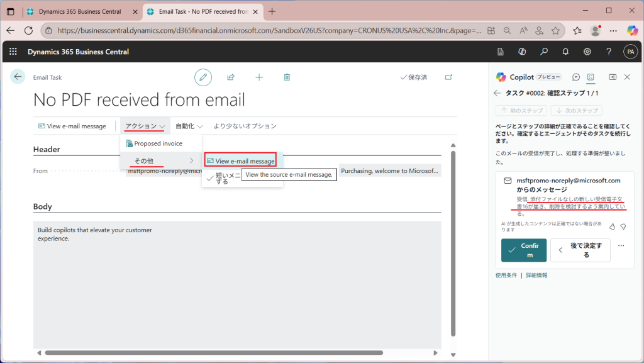Add page to favorites with star icon

coord(556,30)
